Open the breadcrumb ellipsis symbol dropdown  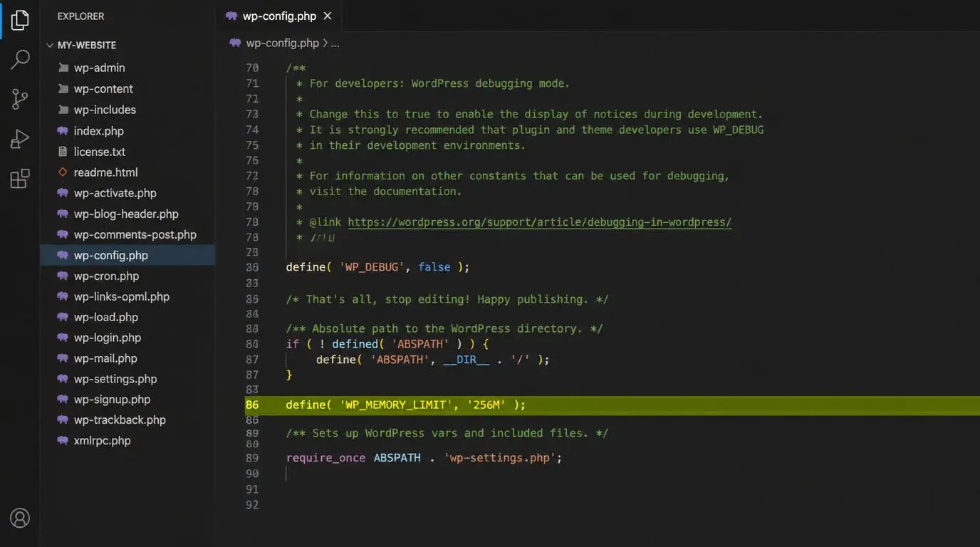point(335,43)
